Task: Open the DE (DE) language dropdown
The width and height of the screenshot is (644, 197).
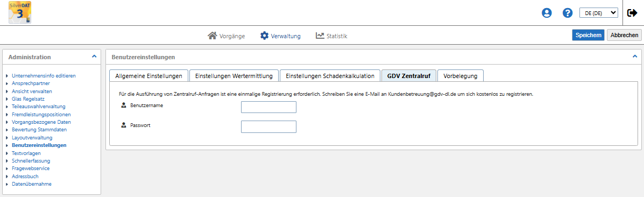Action: (x=599, y=13)
